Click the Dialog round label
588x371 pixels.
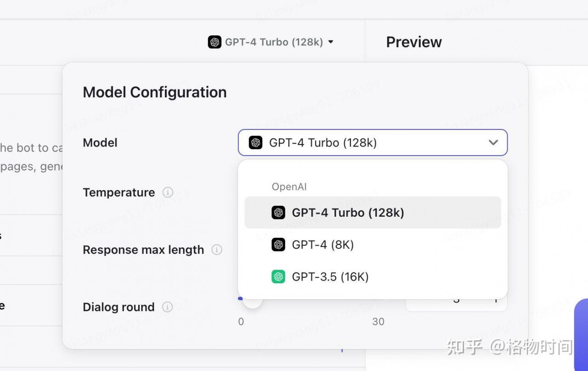click(119, 307)
